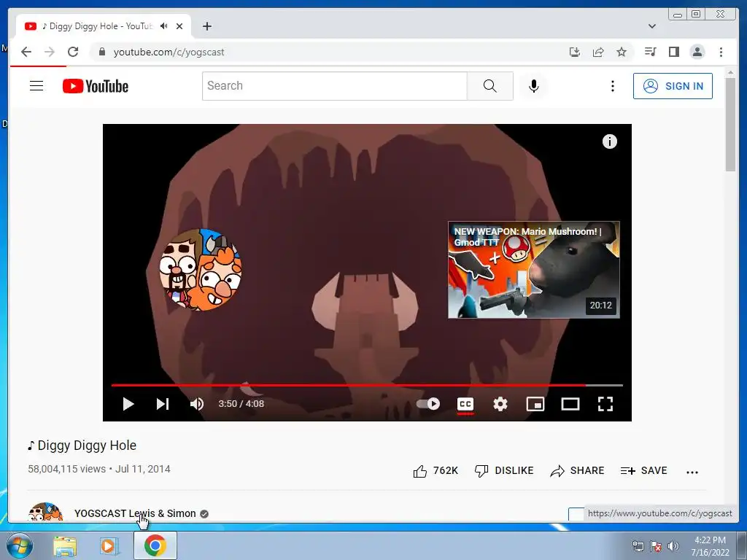Mute the video player volume
The width and height of the screenshot is (747, 560).
tap(197, 404)
